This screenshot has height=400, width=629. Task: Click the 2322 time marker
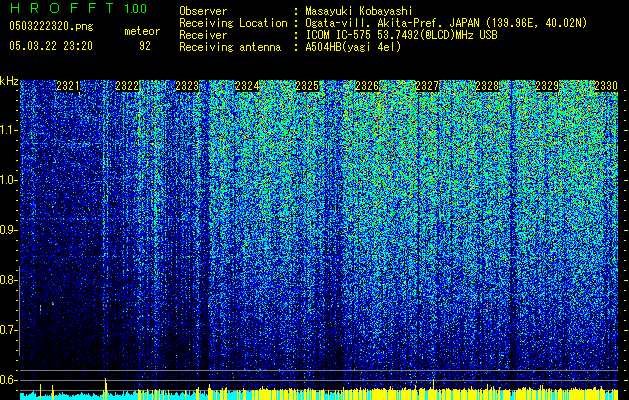tap(127, 86)
